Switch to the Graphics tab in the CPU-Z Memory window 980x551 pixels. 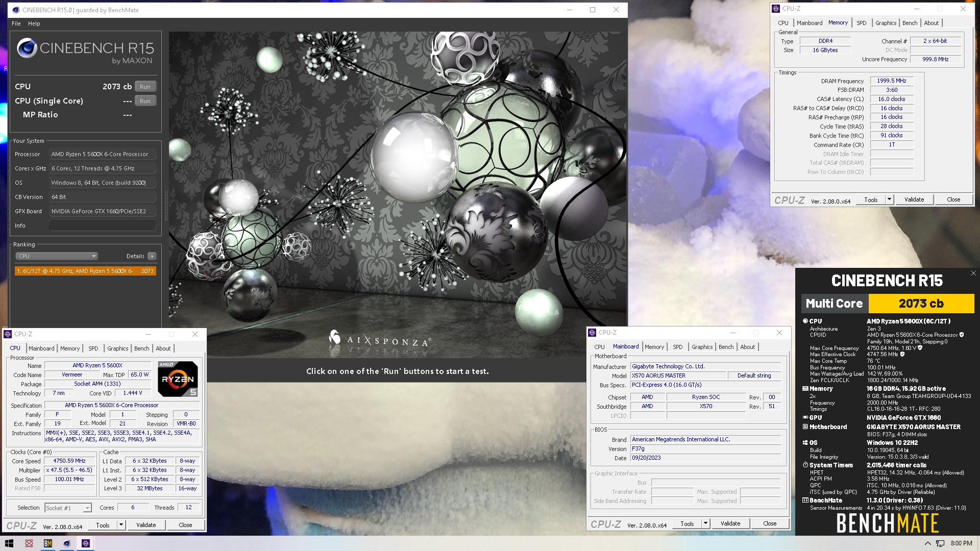coord(886,23)
